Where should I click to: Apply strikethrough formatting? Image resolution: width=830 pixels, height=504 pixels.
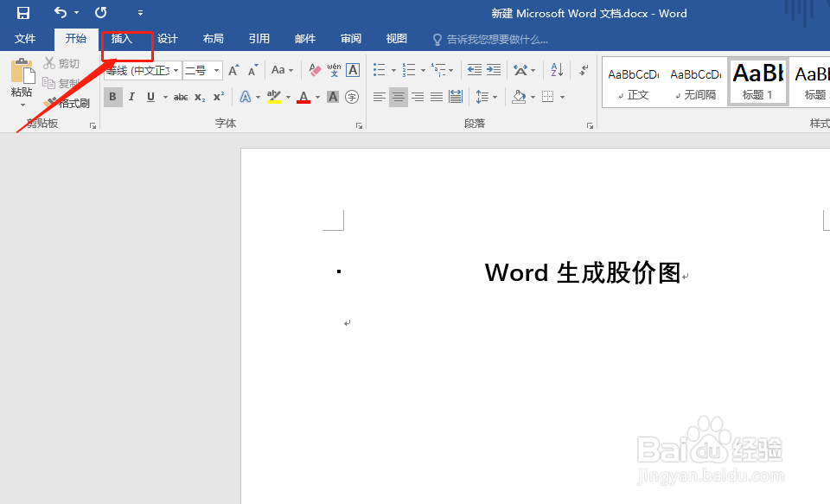click(180, 95)
